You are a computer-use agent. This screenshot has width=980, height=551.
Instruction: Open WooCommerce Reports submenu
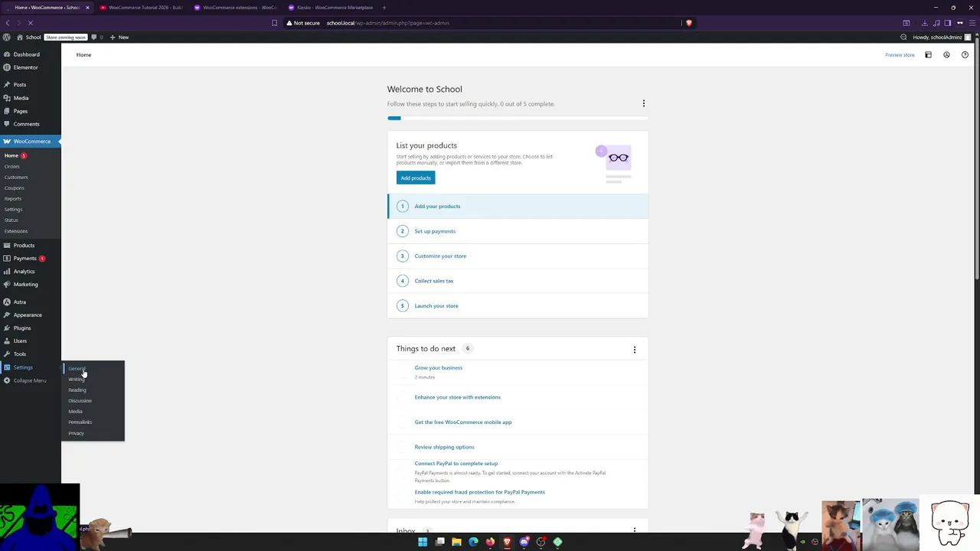(x=13, y=198)
